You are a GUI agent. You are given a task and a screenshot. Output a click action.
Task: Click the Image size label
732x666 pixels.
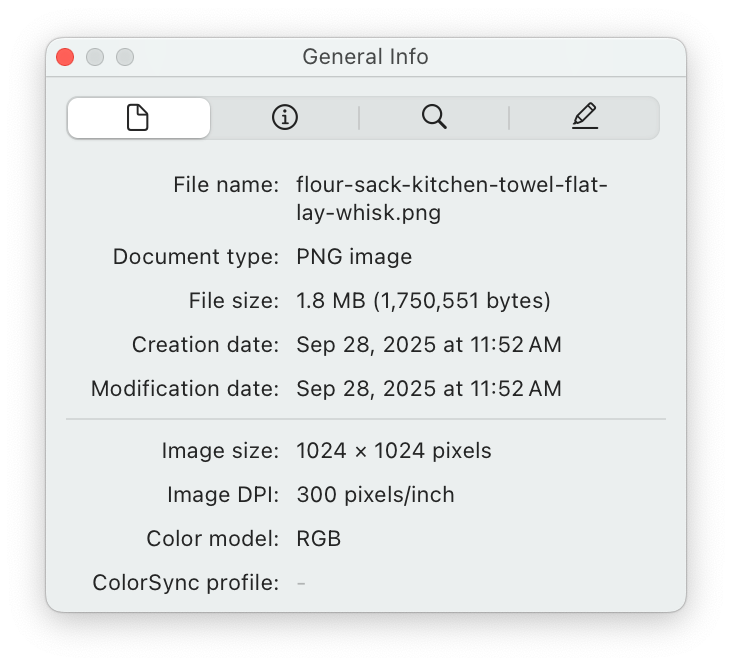[220, 451]
